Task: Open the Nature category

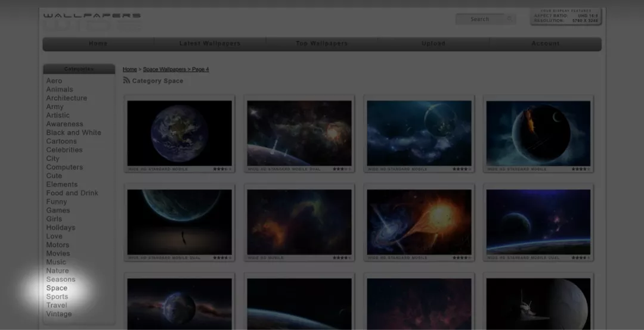Action: click(x=57, y=271)
